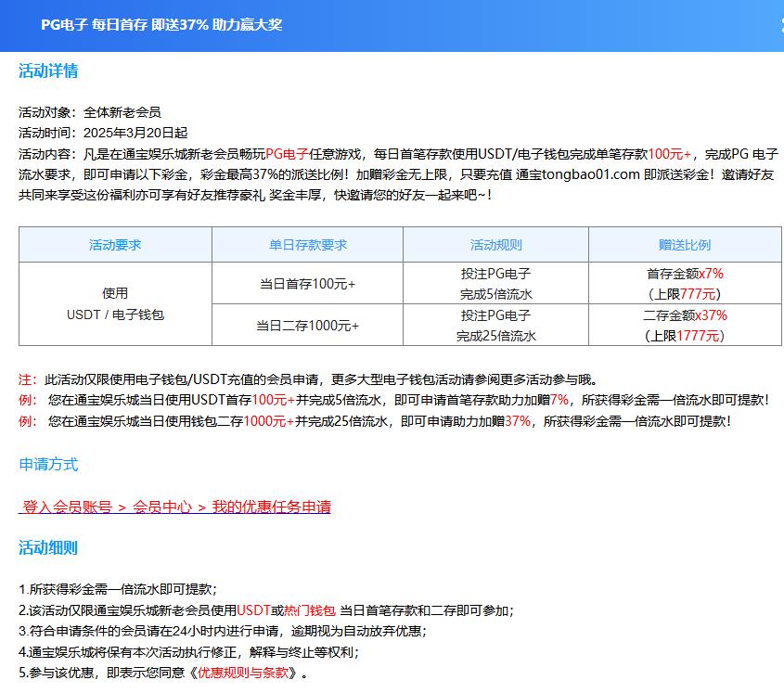Click the 优惠规则与条款 link

tap(243, 673)
